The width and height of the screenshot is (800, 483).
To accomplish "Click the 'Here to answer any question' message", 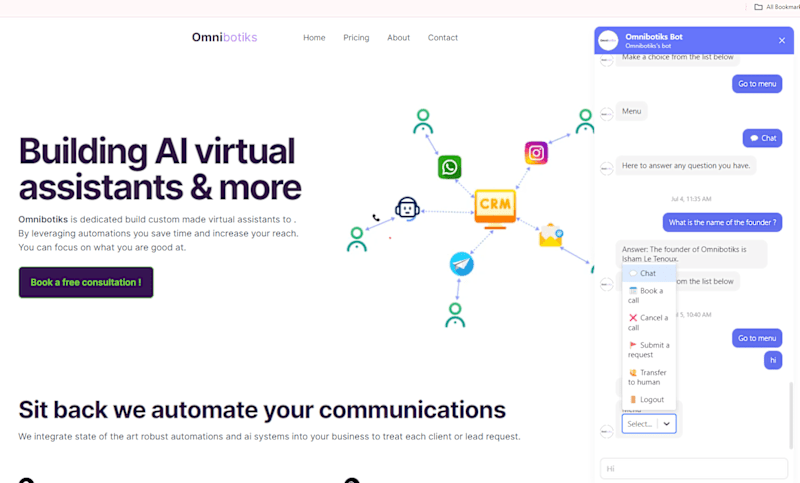I will click(x=686, y=166).
